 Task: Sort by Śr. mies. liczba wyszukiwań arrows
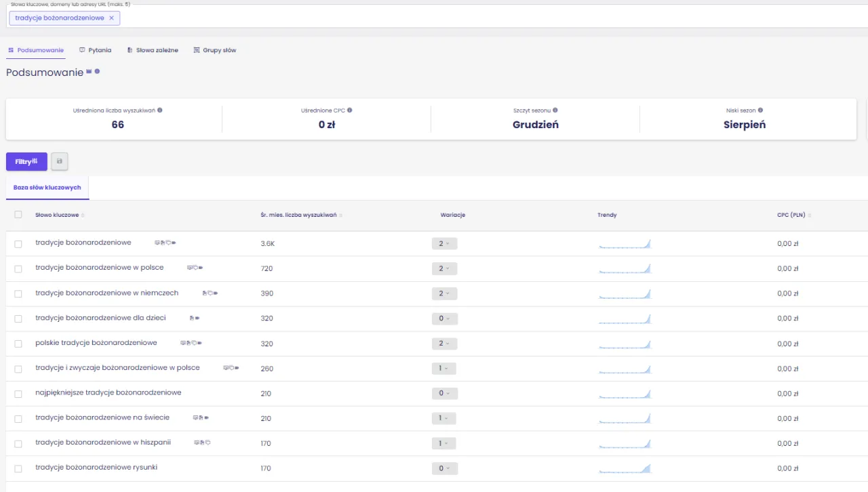coord(340,216)
